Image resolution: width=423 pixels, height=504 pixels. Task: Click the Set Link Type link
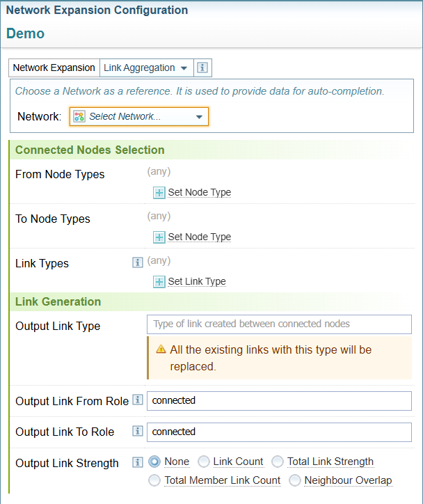[197, 281]
